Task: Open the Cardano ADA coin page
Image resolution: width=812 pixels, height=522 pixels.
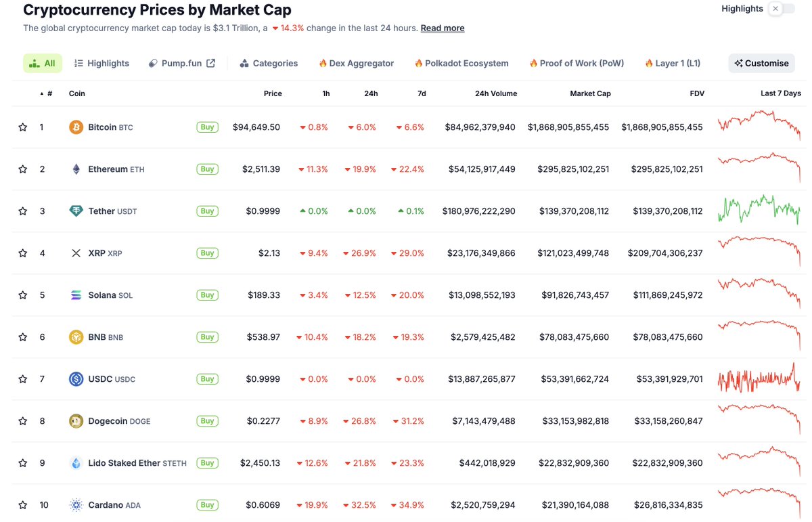Action: pos(114,505)
